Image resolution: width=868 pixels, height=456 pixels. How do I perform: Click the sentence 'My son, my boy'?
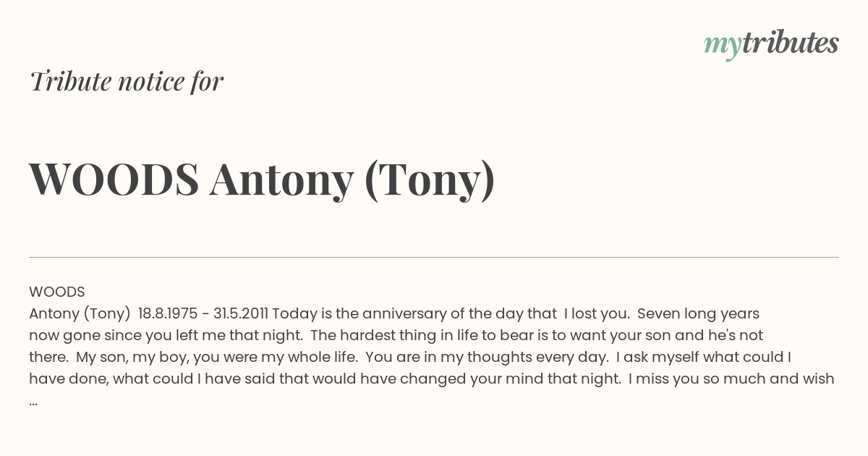click(124, 358)
